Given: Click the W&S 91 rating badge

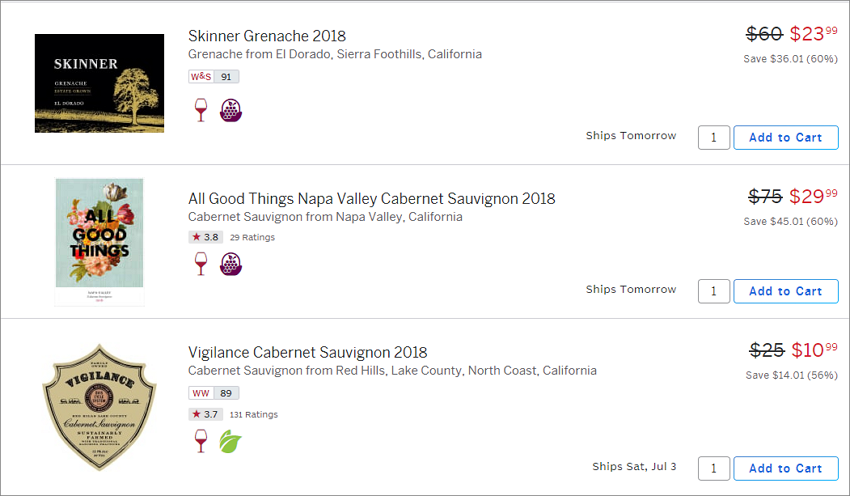Looking at the screenshot, I should click(214, 76).
